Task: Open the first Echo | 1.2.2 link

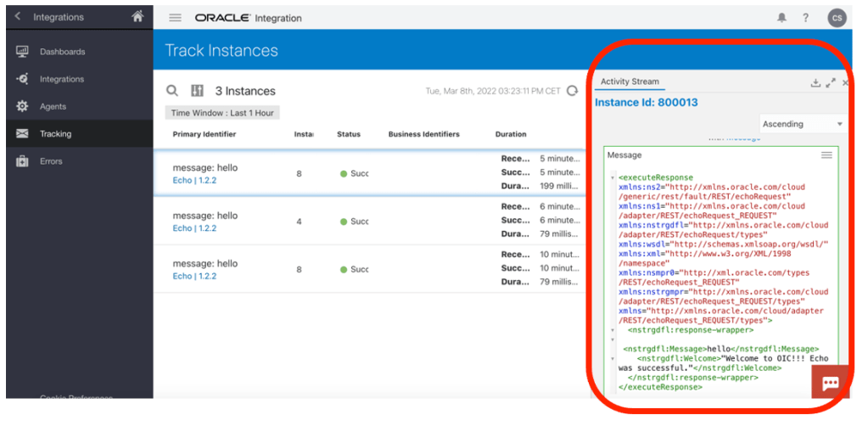Action: (194, 181)
